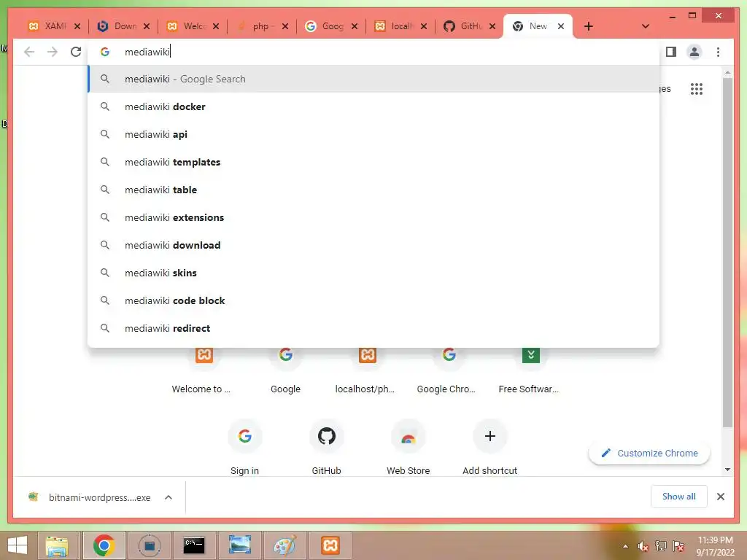Viewport: 747px width, 560px height.
Task: Click the Add shortcut button
Action: pos(489,446)
